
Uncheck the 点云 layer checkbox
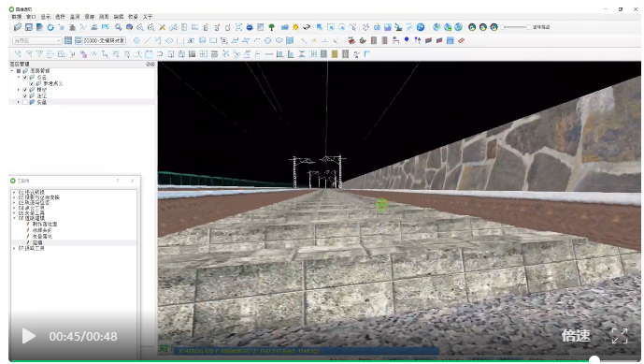(25, 78)
